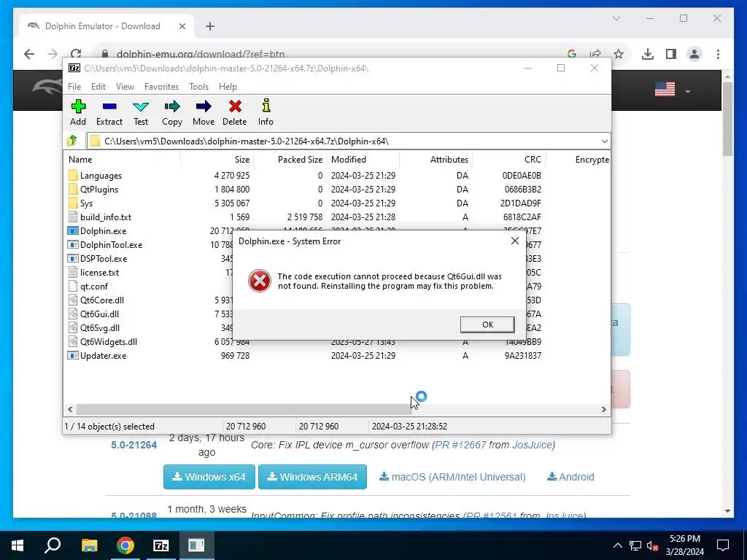The height and width of the screenshot is (560, 747).
Task: Download Windows x64 build
Action: coord(209,477)
